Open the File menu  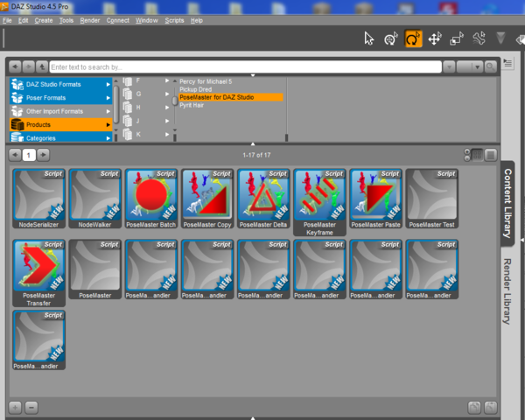coord(7,20)
